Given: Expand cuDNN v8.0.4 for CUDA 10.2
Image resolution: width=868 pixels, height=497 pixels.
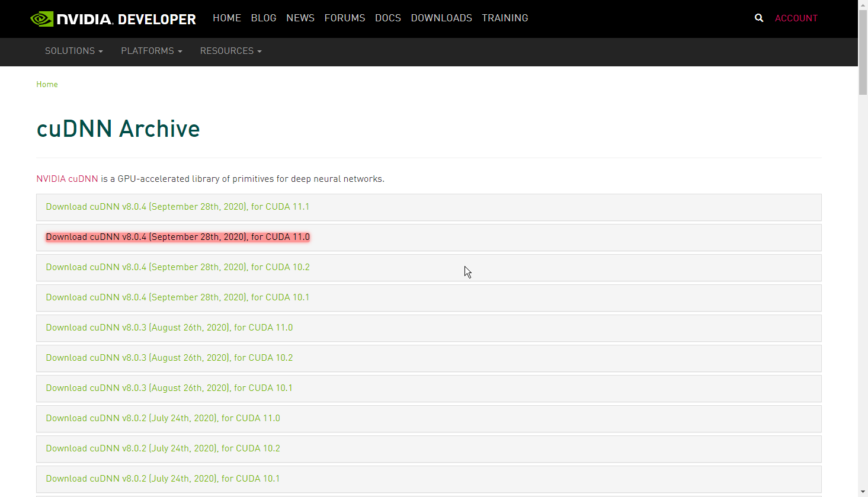Looking at the screenshot, I should tap(178, 267).
